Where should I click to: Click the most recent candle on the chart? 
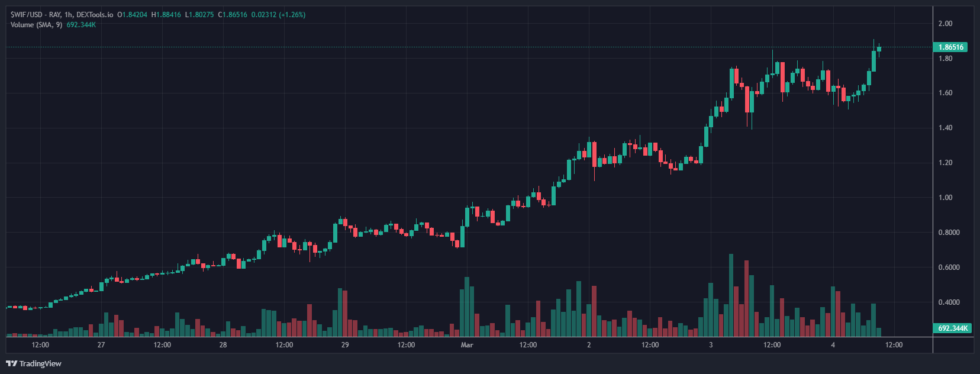point(879,50)
